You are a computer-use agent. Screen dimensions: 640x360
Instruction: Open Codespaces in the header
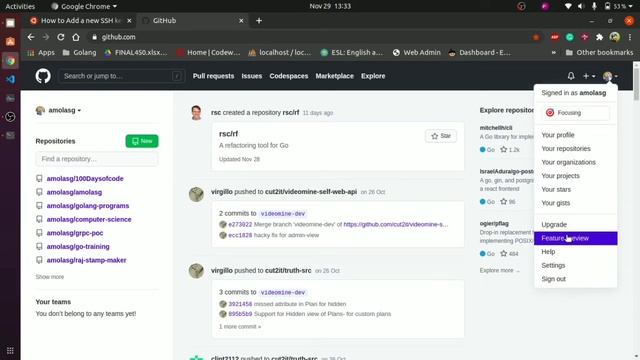point(289,76)
